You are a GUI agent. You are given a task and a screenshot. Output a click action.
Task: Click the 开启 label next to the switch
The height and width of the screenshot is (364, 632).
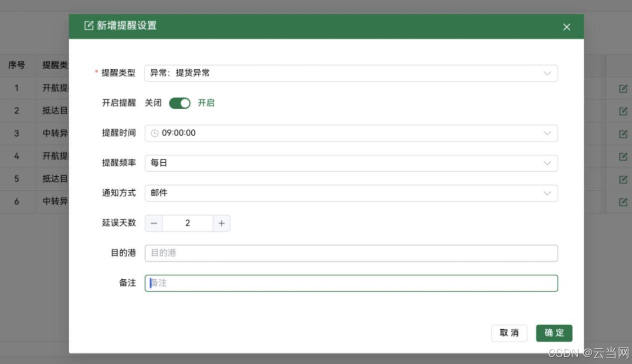coord(206,103)
